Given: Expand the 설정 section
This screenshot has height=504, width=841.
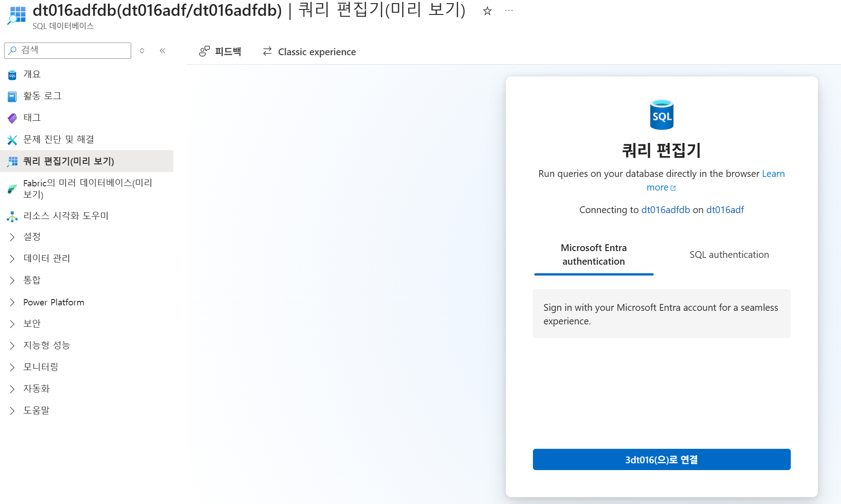Looking at the screenshot, I should tap(12, 237).
